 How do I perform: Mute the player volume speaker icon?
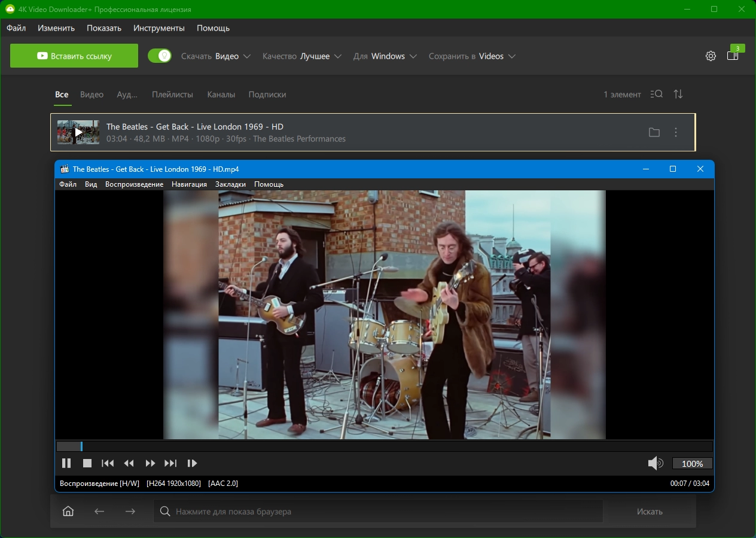pos(656,463)
